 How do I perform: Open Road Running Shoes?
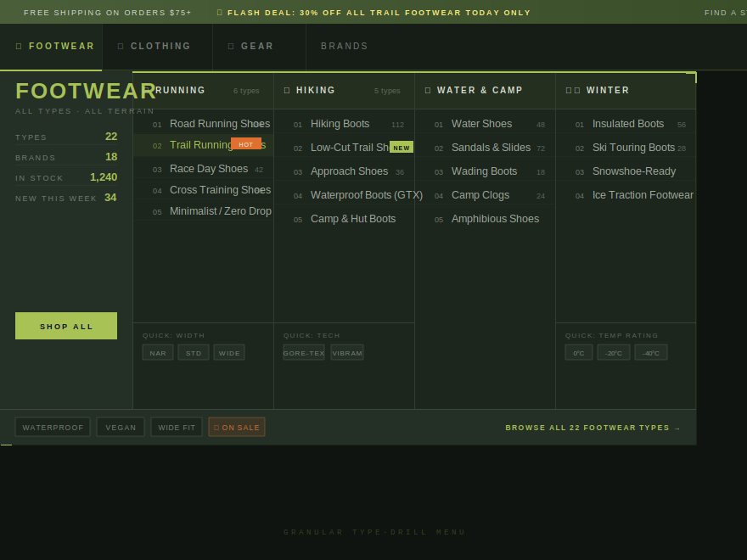point(204,124)
